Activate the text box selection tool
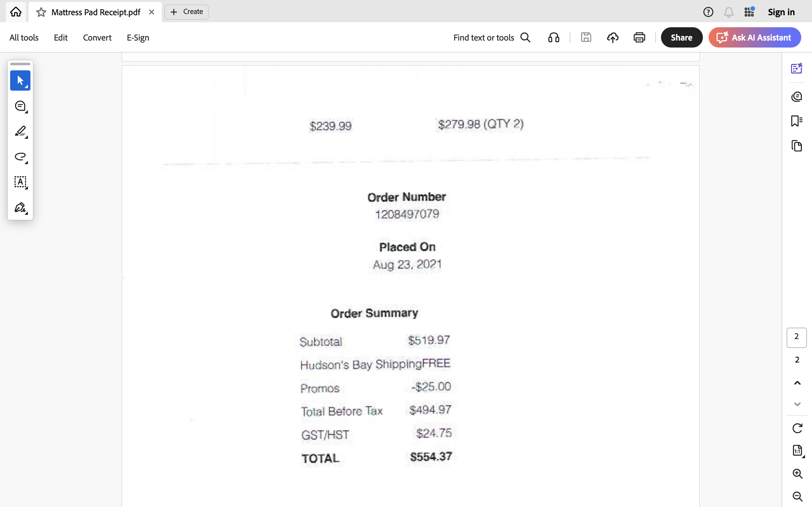Viewport: 812px width, 507px height. [x=20, y=182]
